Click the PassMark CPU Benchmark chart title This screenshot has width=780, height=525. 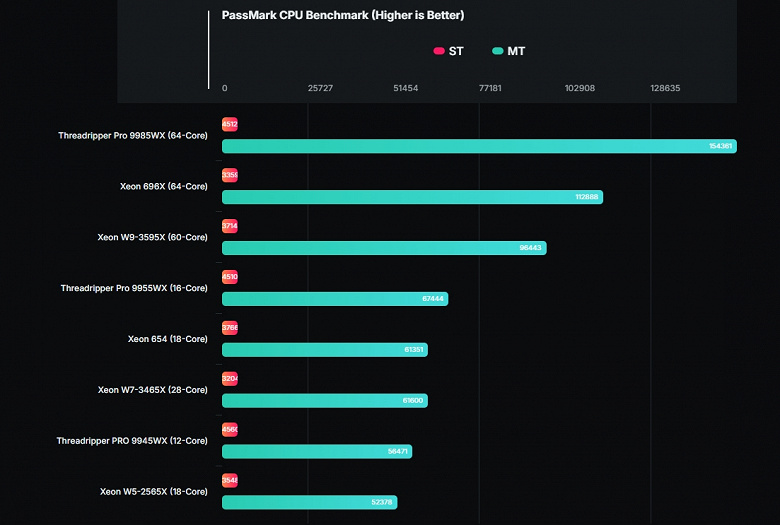point(342,16)
